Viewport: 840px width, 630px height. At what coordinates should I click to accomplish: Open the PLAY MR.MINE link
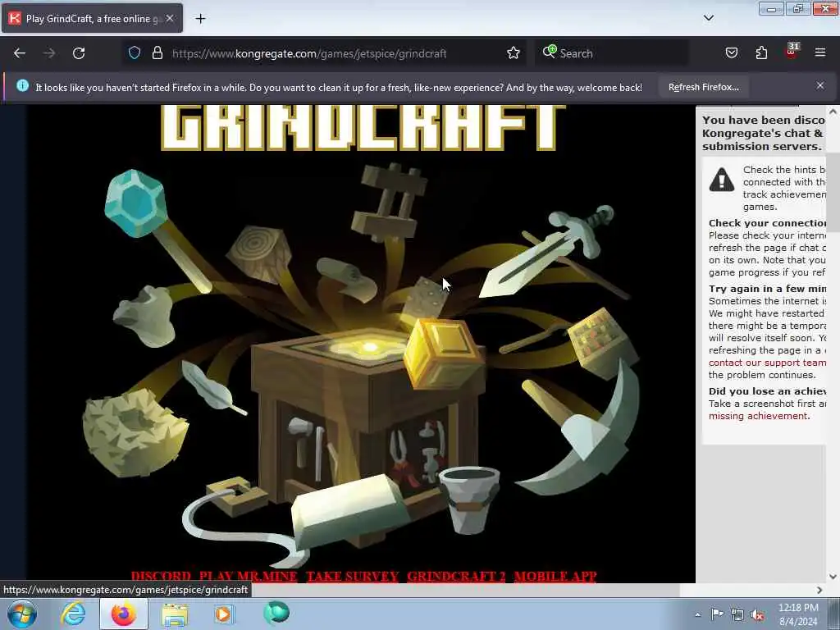(x=248, y=576)
